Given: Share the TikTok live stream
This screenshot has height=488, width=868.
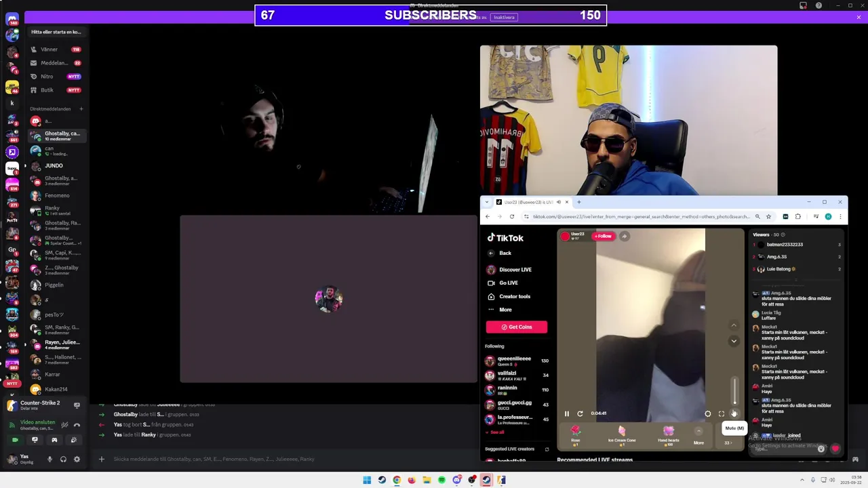Looking at the screenshot, I should click(624, 236).
